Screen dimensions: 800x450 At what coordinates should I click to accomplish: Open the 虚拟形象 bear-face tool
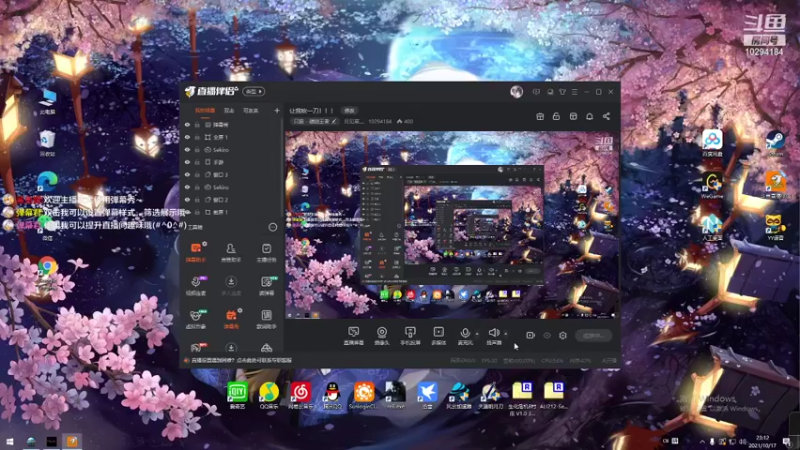[x=196, y=319]
